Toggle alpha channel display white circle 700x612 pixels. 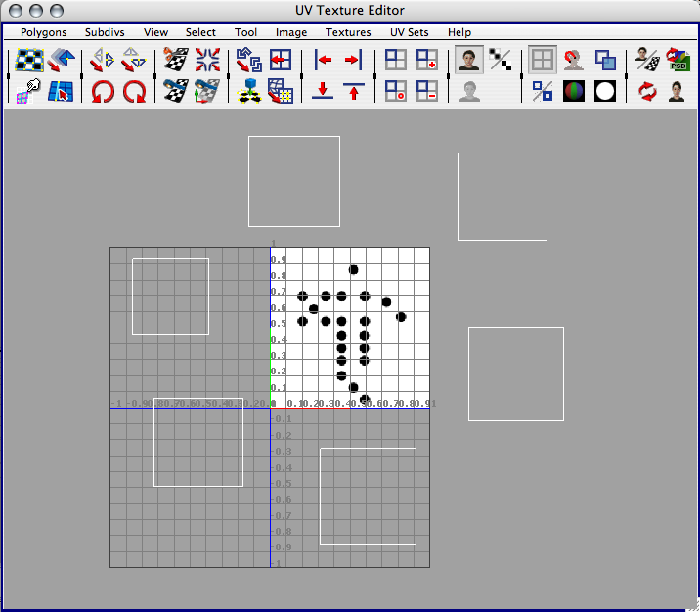[605, 92]
